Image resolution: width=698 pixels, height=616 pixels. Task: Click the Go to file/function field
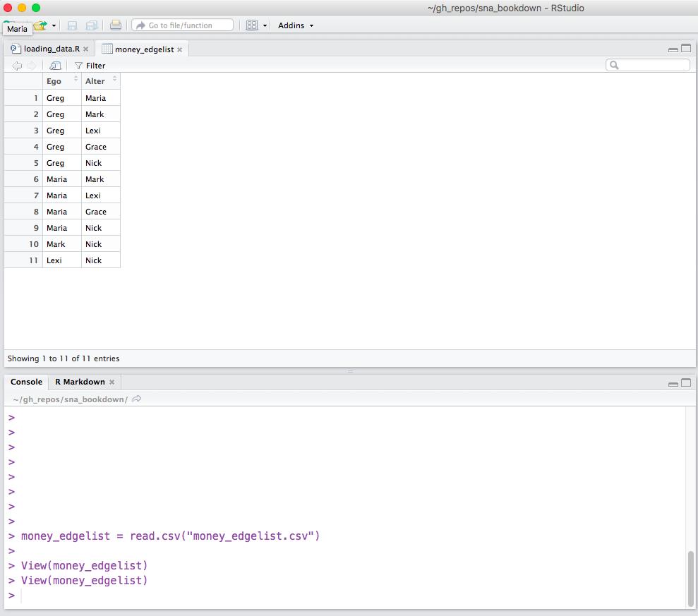point(182,25)
